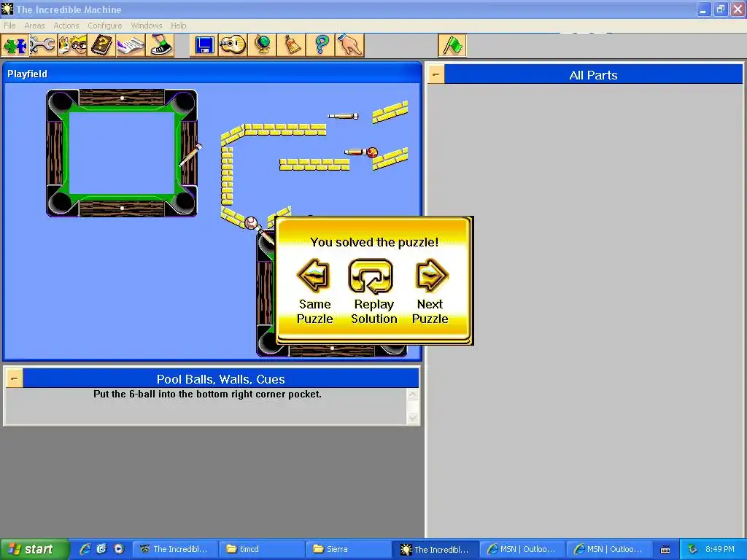This screenshot has width=747, height=560.
Task: Switch to second MSN Outlook taskbar window
Action: 609,549
